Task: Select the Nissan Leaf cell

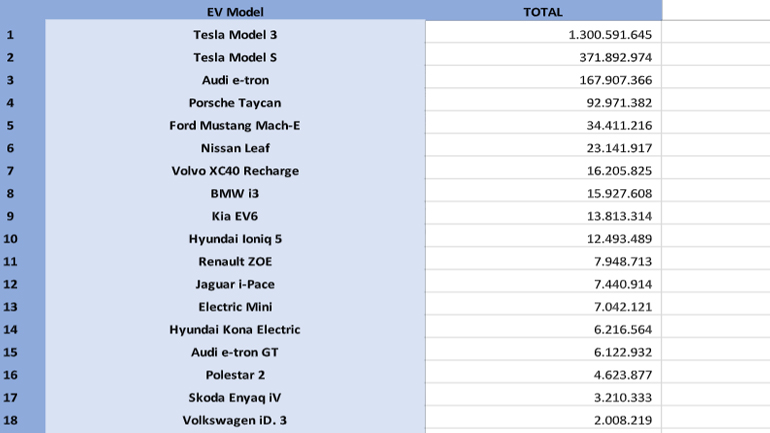Action: (235, 148)
